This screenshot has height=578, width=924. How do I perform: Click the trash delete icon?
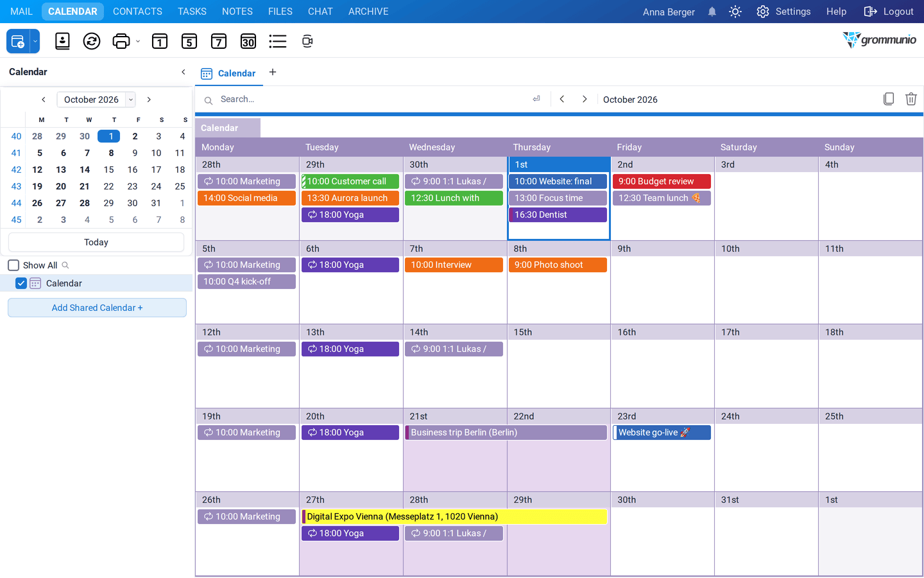911,99
